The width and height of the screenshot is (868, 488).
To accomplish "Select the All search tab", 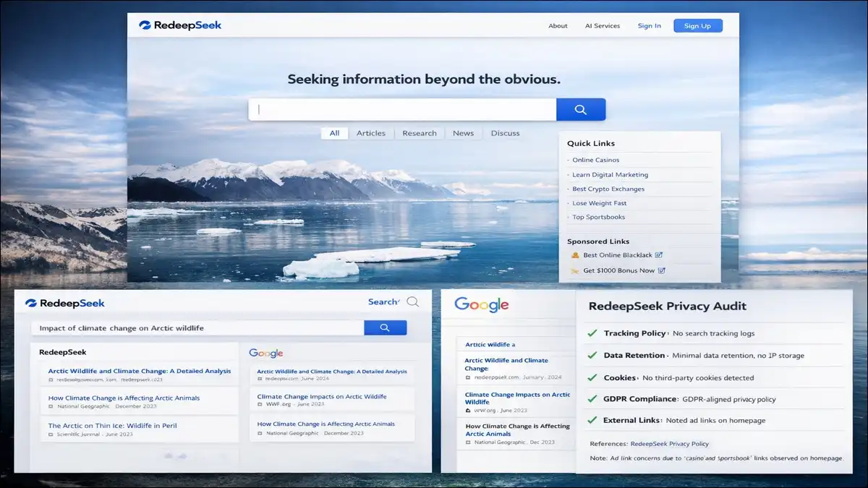I will click(x=334, y=133).
